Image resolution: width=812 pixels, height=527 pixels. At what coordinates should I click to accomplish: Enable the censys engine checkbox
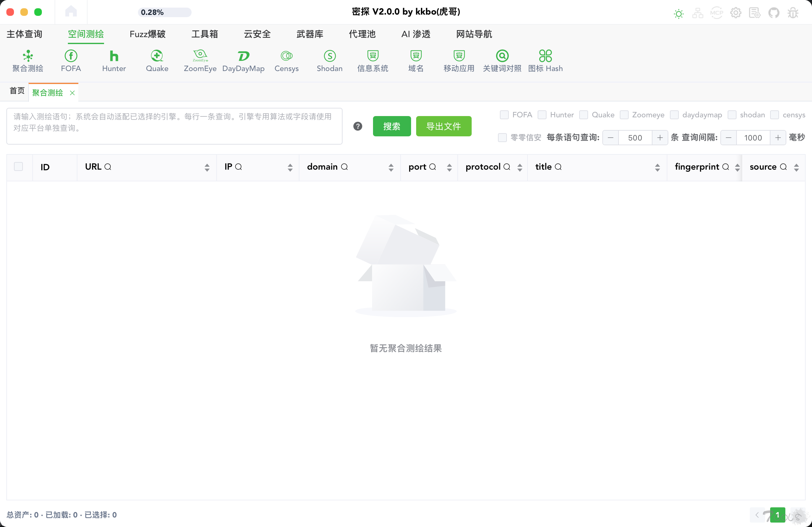click(775, 114)
